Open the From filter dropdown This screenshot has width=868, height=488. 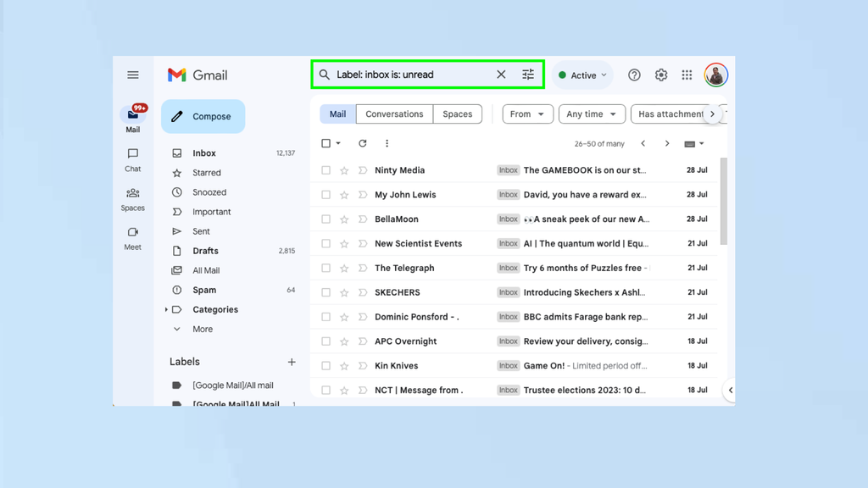coord(527,114)
